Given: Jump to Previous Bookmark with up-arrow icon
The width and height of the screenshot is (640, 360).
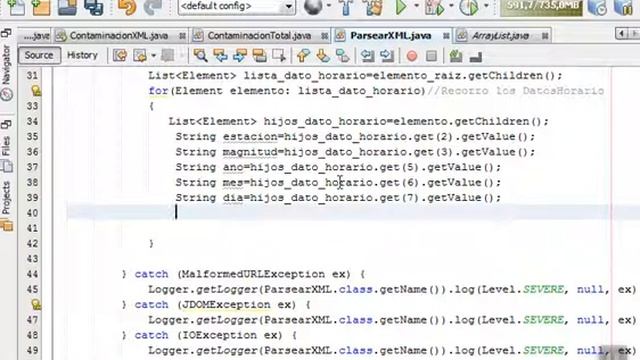Looking at the screenshot, I should [x=303, y=56].
